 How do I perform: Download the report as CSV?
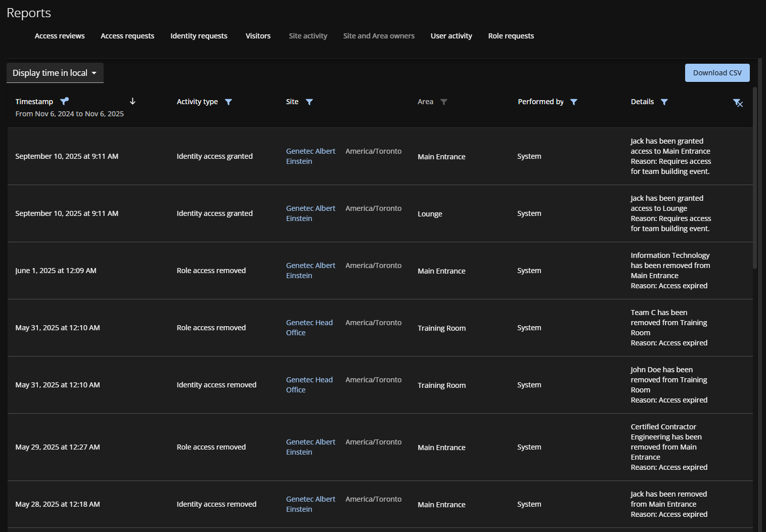[x=717, y=73]
